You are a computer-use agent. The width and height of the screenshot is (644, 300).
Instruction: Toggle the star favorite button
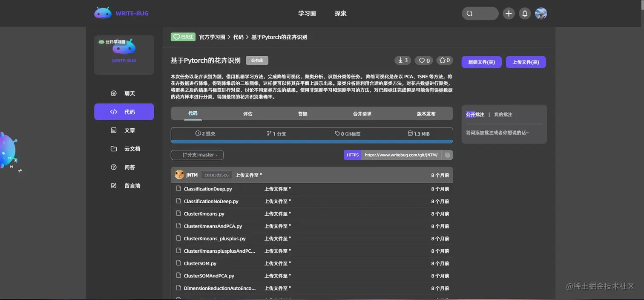[445, 61]
